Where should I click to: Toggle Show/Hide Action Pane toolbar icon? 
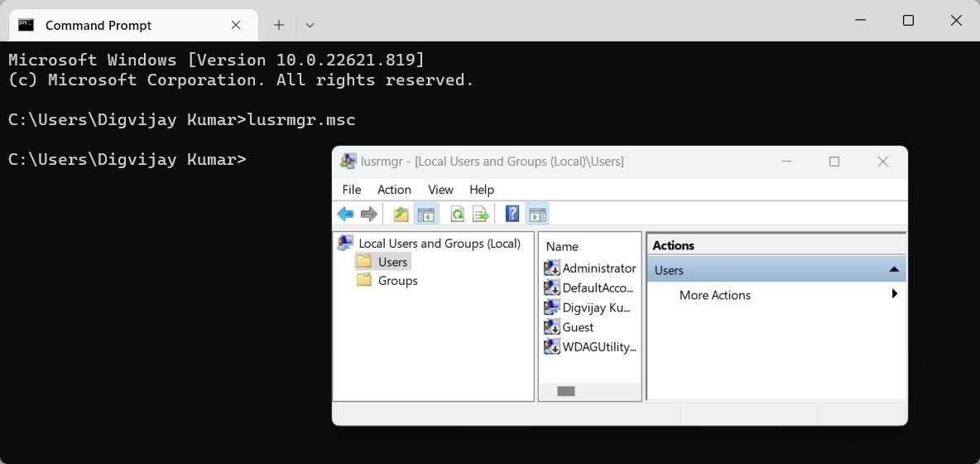tap(537, 214)
